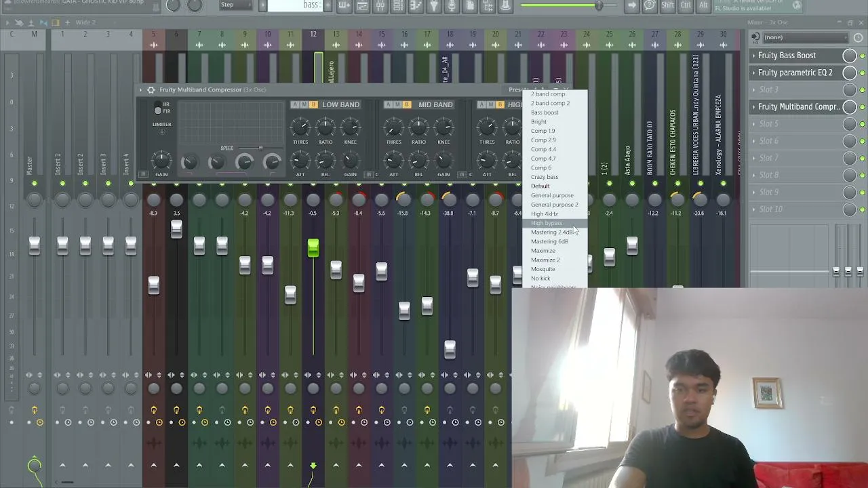Click the send arrow under track 12
868x488 pixels.
coord(313,465)
